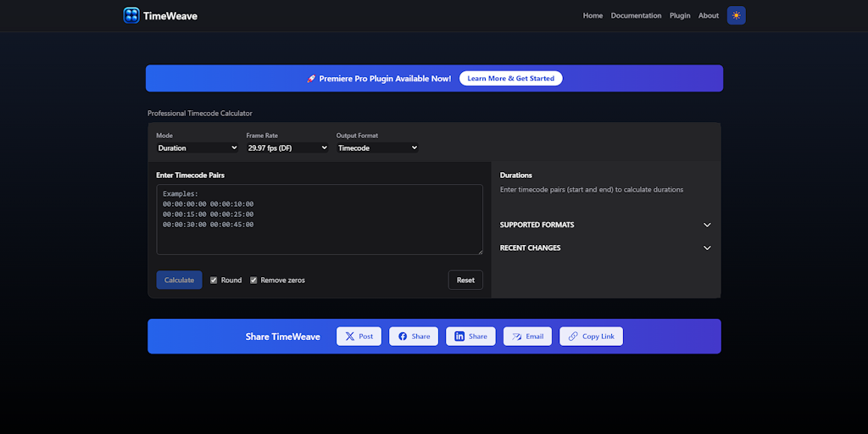Viewport: 868px width, 434px height.
Task: Click the Enter Timecode Pairs label
Action: (x=191, y=175)
